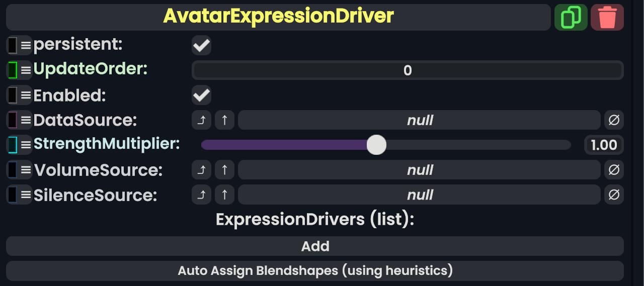
Task: Click the green duplicate component icon
Action: pos(571,18)
